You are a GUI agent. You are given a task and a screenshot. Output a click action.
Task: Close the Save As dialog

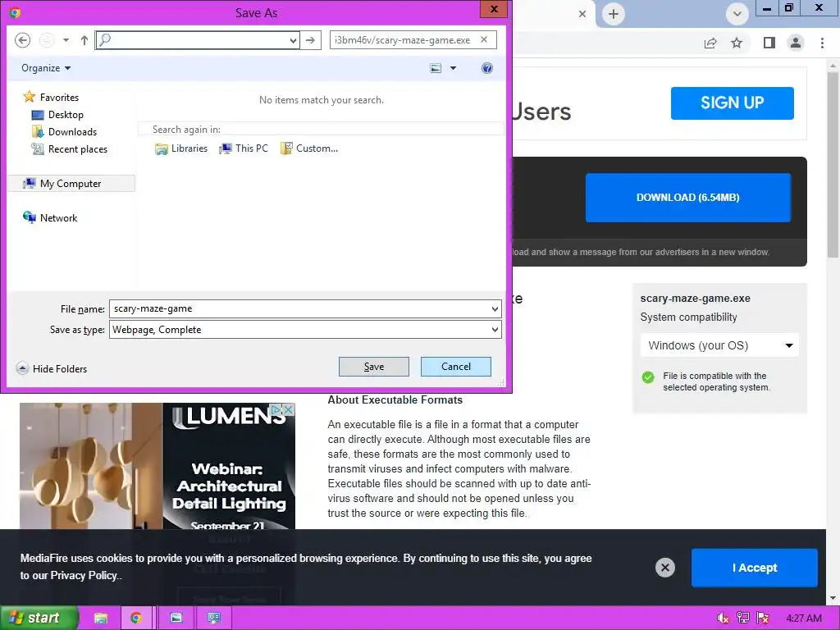pos(494,9)
